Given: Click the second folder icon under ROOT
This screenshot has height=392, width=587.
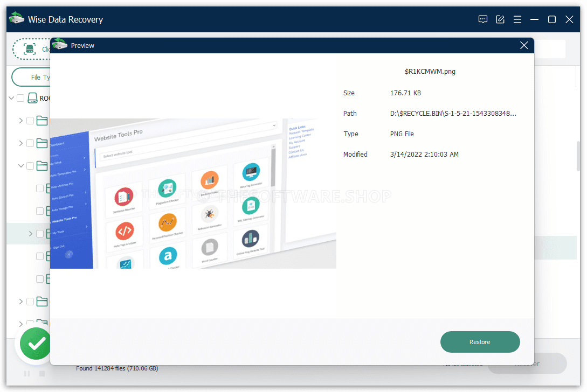Looking at the screenshot, I should [42, 143].
